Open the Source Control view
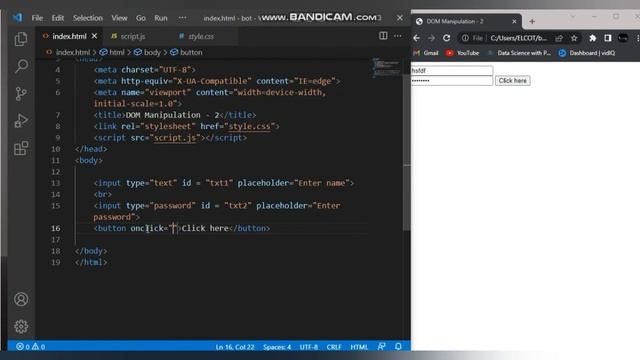This screenshot has width=640, height=360. [21, 93]
